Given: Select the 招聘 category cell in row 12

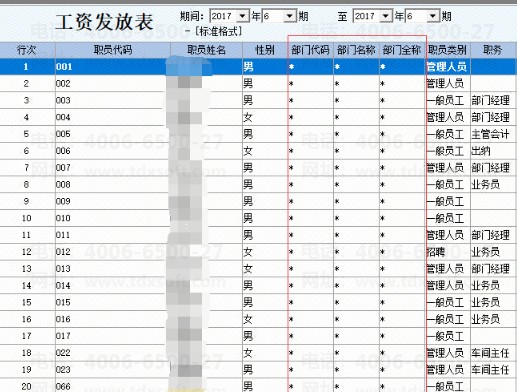Looking at the screenshot, I should pyautogui.click(x=448, y=252).
